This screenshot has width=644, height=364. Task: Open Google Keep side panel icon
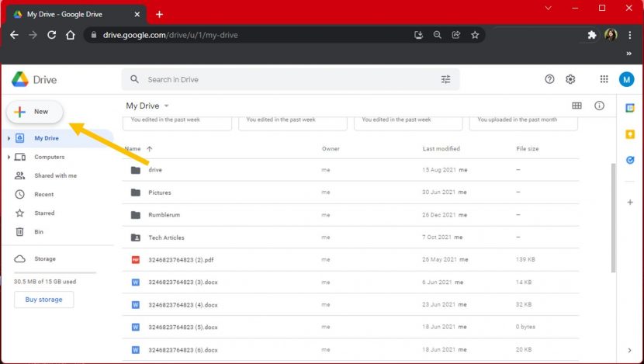point(630,134)
